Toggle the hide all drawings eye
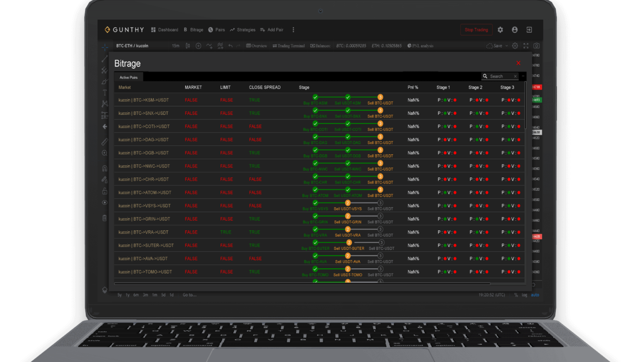The height and width of the screenshot is (362, 644). 105,203
